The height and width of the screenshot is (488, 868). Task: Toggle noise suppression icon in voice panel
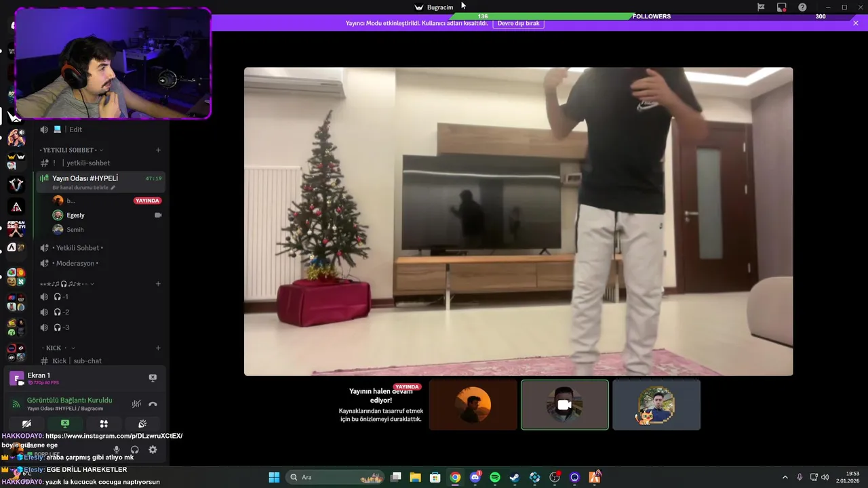[136, 404]
